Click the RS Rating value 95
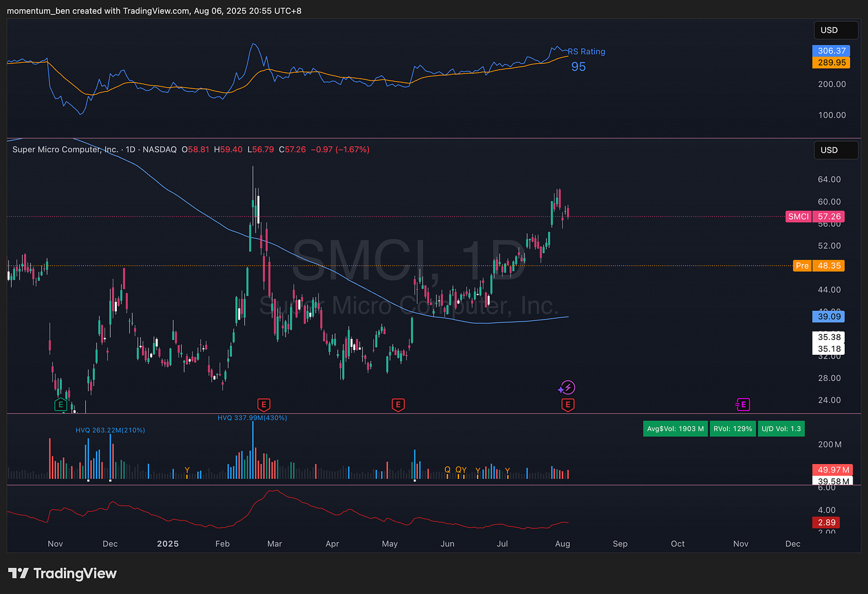The height and width of the screenshot is (594, 868). click(x=578, y=67)
